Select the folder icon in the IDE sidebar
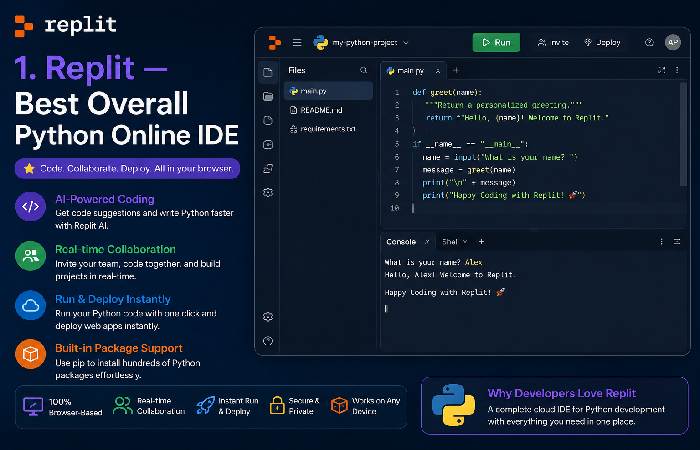The width and height of the screenshot is (700, 450). 268,96
